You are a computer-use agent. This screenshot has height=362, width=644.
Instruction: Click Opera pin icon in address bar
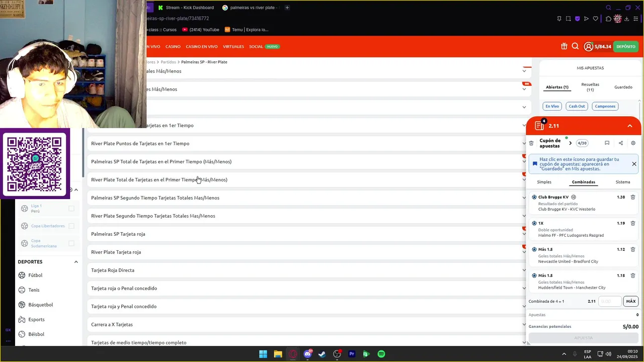pos(559,19)
